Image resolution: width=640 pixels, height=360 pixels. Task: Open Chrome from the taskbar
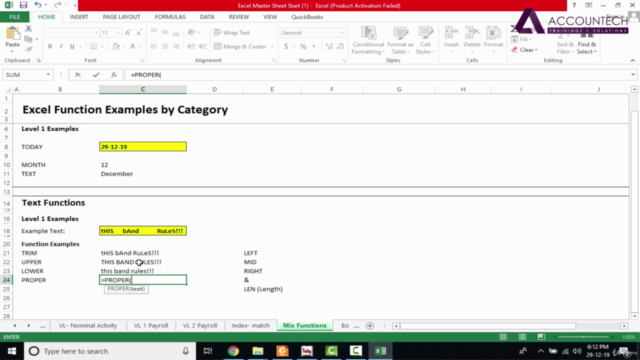point(233,351)
